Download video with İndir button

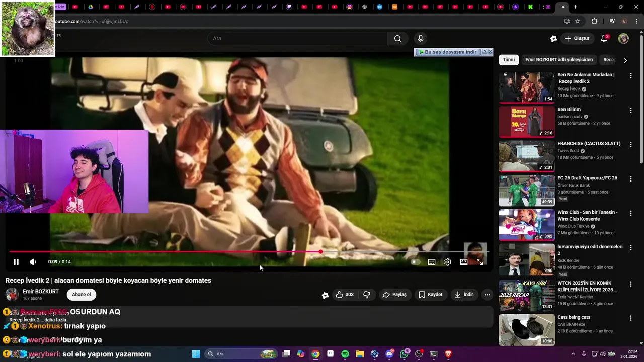pos(464,295)
